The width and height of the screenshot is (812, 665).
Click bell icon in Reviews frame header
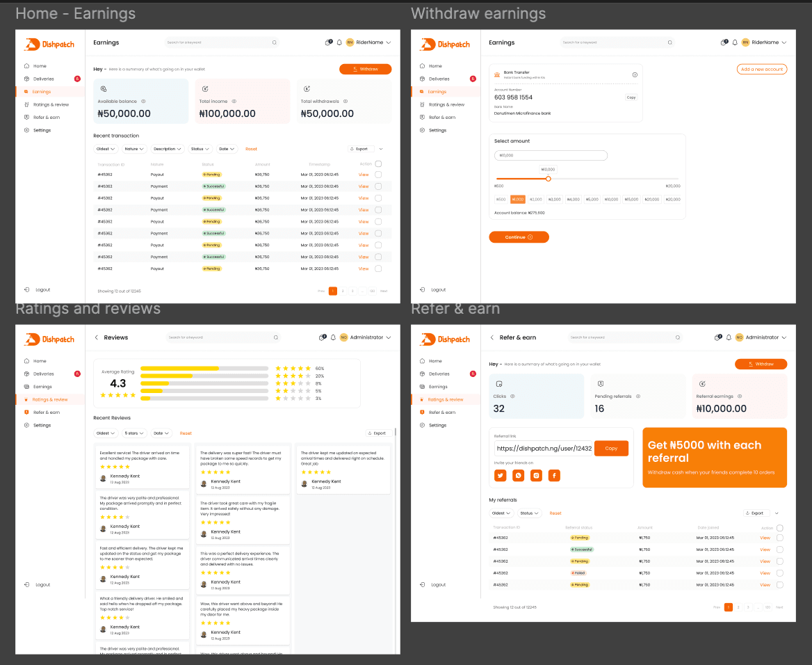pos(333,337)
